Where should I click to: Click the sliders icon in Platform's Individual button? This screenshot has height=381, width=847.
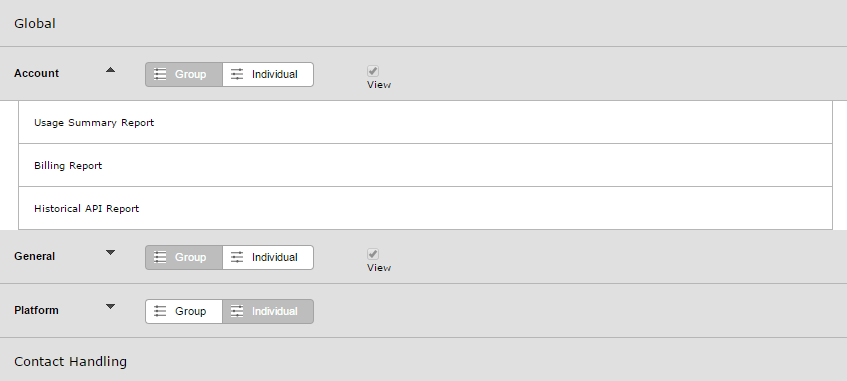pos(237,311)
